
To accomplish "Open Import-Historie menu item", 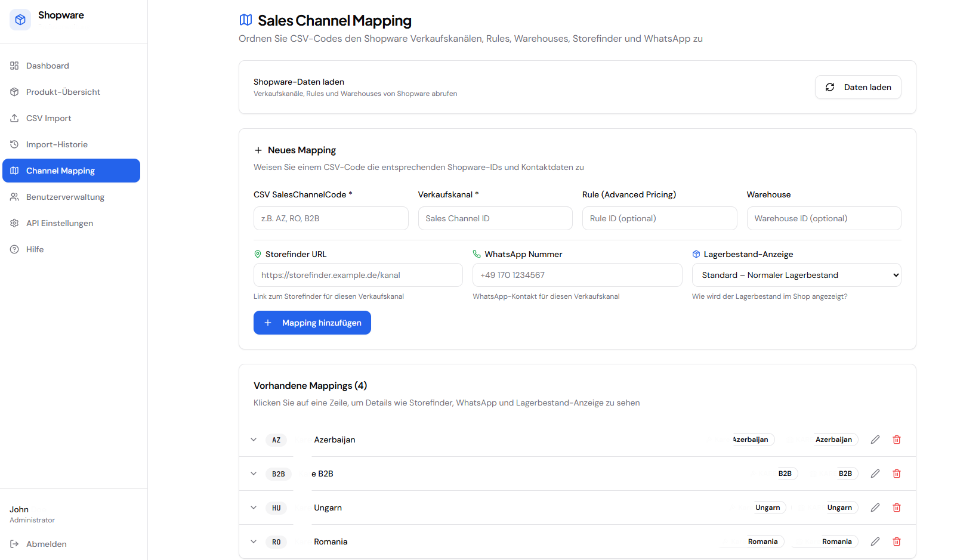I will coord(71,144).
